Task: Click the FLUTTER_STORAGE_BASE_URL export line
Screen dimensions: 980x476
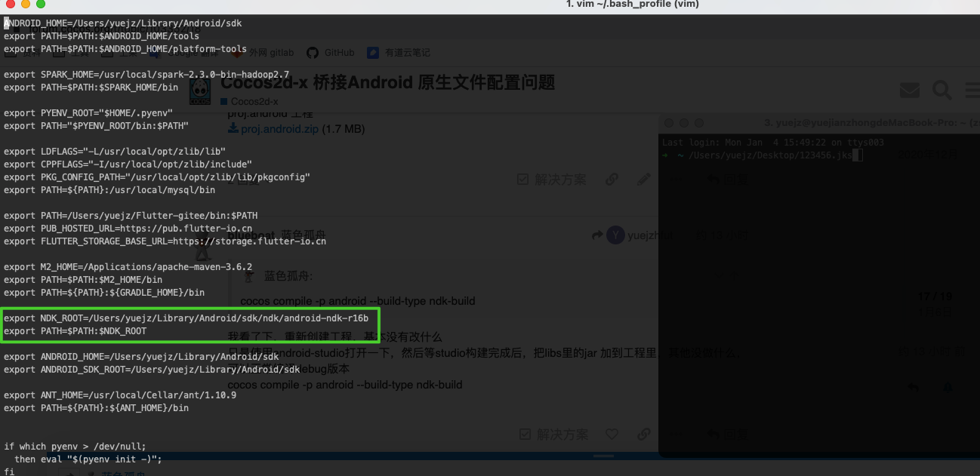Action: 165,241
